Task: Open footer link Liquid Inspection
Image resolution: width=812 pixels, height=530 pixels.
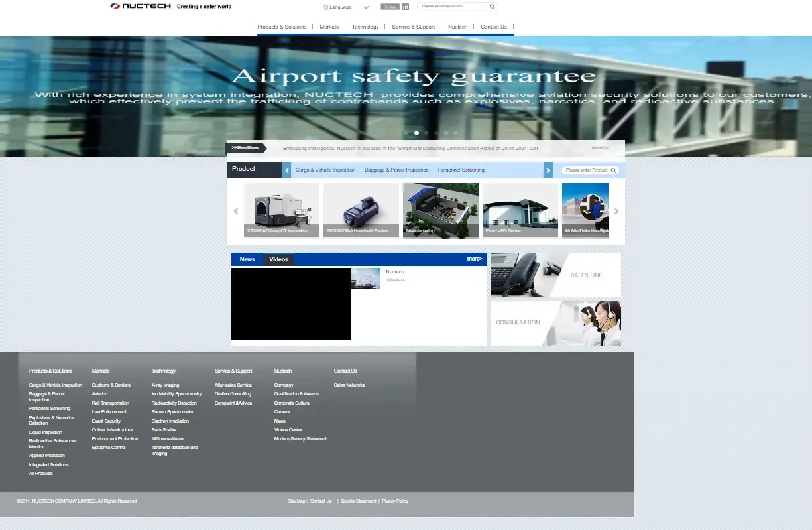Action: (x=46, y=432)
